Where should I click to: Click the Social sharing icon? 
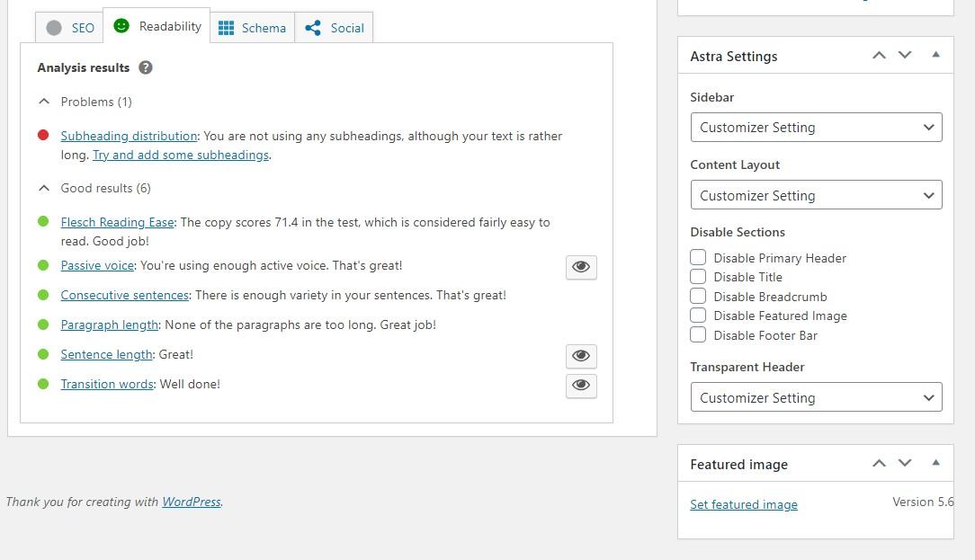(x=312, y=27)
